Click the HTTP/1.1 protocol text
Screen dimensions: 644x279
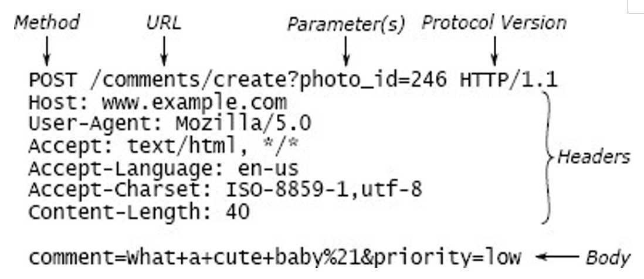pos(508,80)
